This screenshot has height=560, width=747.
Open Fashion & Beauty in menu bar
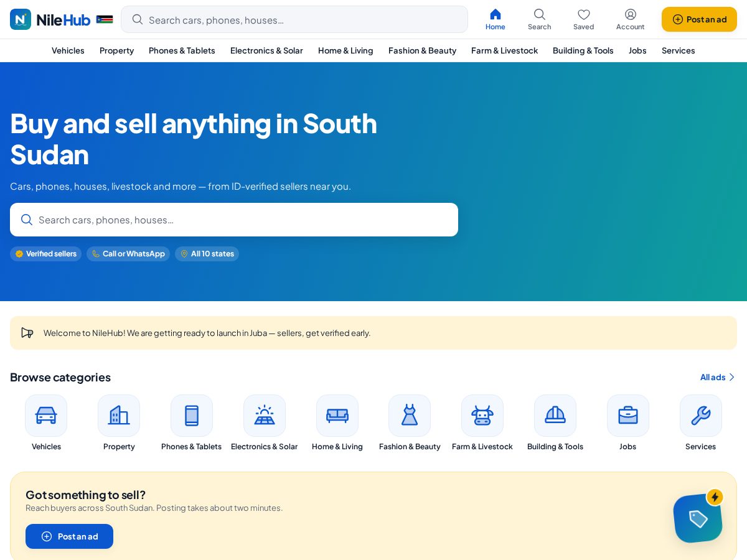(422, 50)
